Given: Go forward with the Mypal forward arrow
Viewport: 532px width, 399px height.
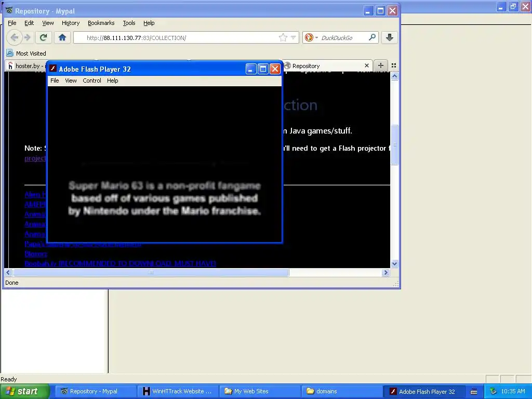Looking at the screenshot, I should pos(28,37).
